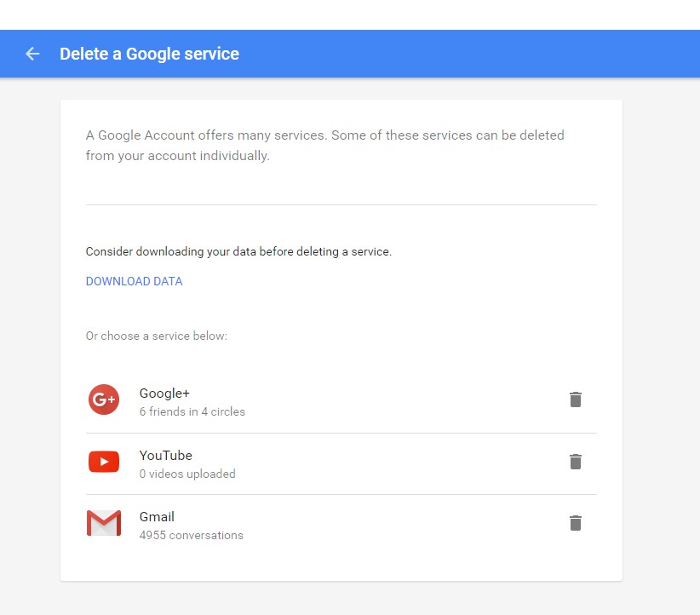The width and height of the screenshot is (700, 615).
Task: Select the YouTube play logo
Action: point(104,462)
